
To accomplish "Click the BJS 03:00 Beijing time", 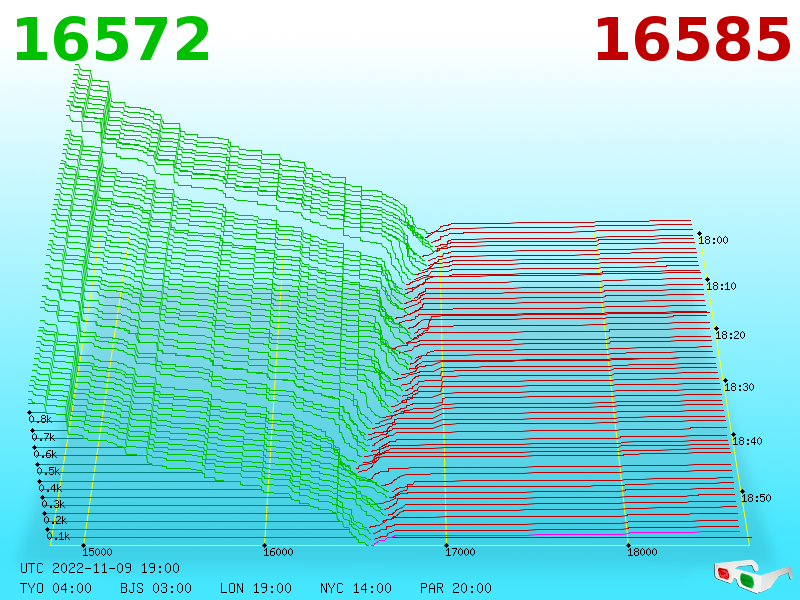I will click(156, 588).
